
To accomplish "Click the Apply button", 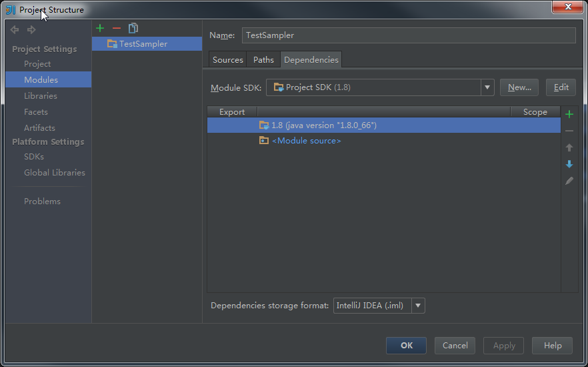I will coord(503,346).
